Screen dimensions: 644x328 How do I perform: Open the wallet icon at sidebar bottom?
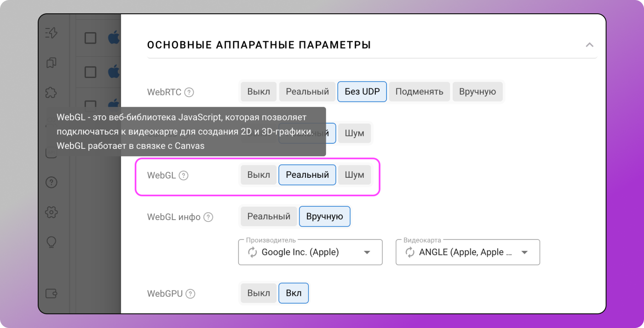coord(52,293)
